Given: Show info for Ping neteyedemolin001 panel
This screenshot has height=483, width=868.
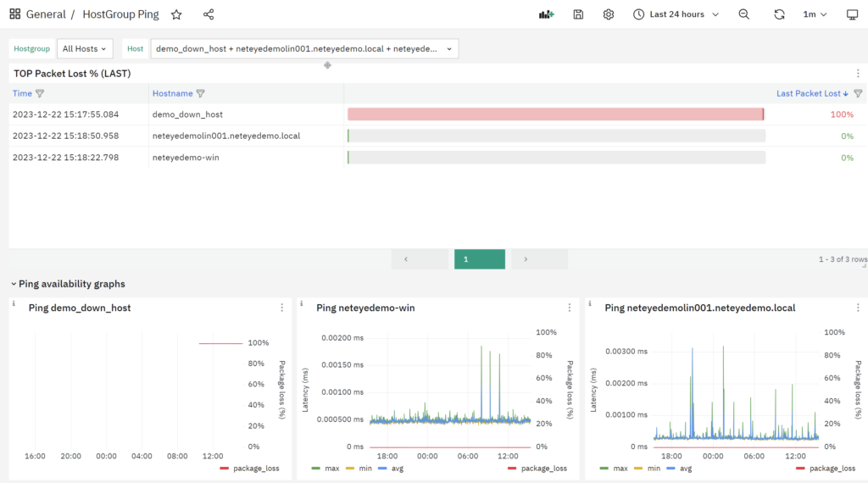Looking at the screenshot, I should point(590,303).
